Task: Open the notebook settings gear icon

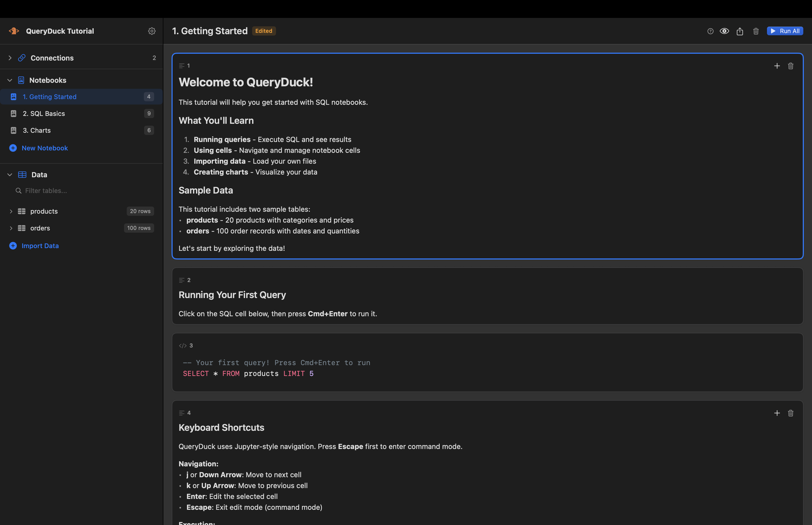Action: click(152, 31)
